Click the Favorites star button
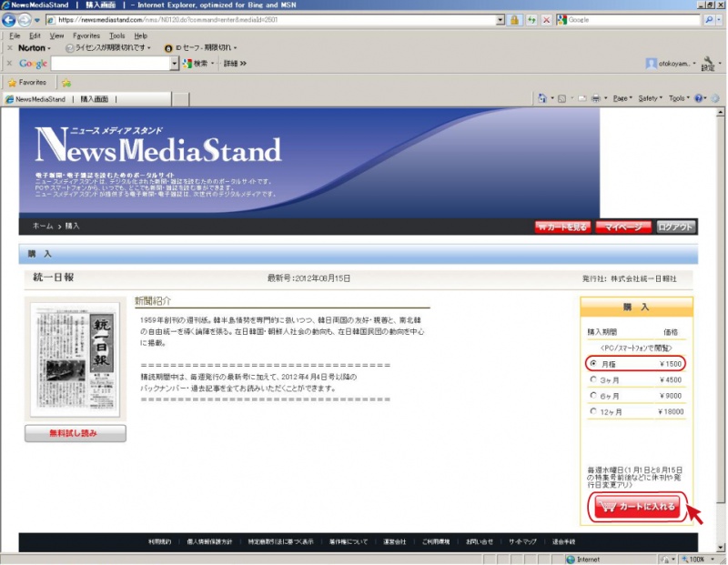Screen dimensions: 728x565 click(27, 83)
